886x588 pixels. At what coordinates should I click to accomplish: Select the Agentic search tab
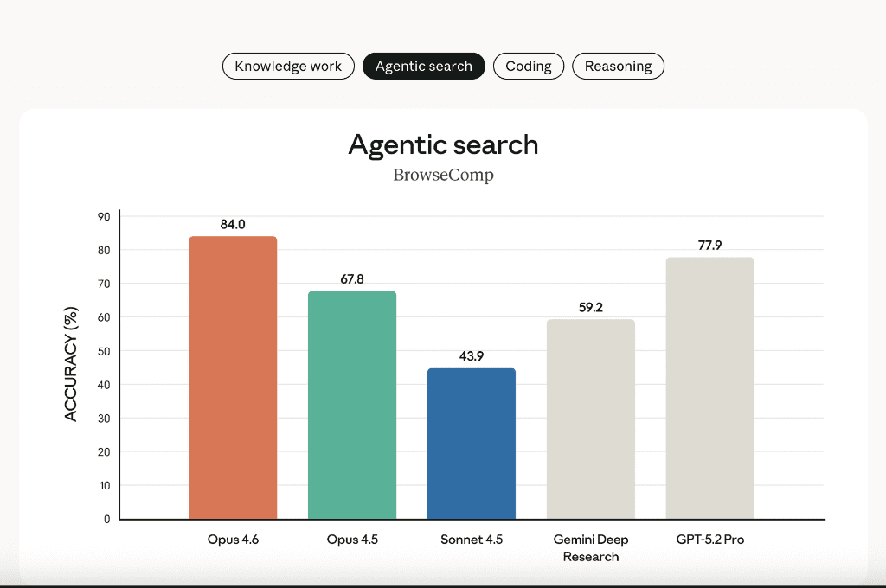point(423,66)
